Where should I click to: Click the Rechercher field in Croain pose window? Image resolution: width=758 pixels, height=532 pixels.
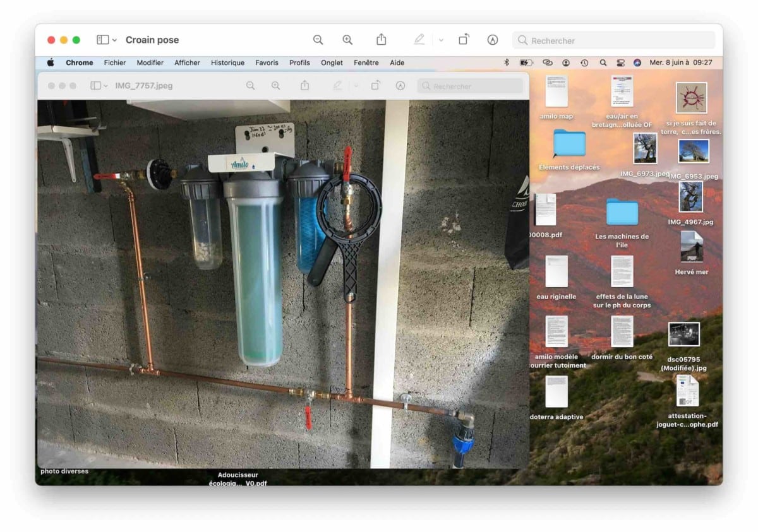coord(613,40)
